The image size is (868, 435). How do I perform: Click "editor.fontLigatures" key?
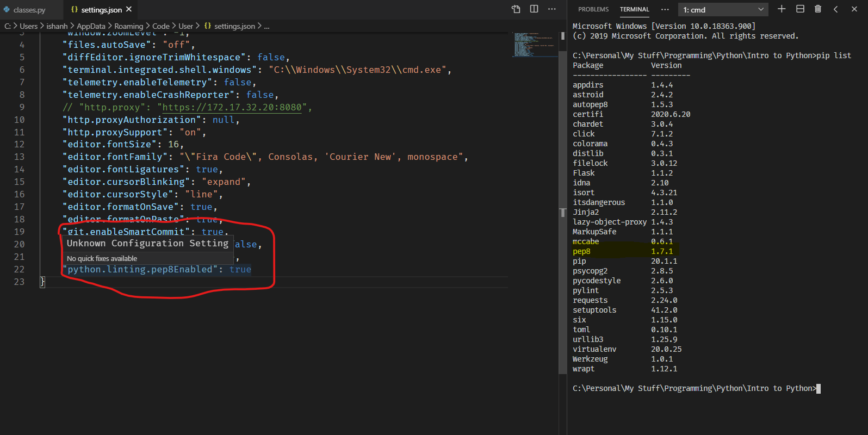[123, 169]
